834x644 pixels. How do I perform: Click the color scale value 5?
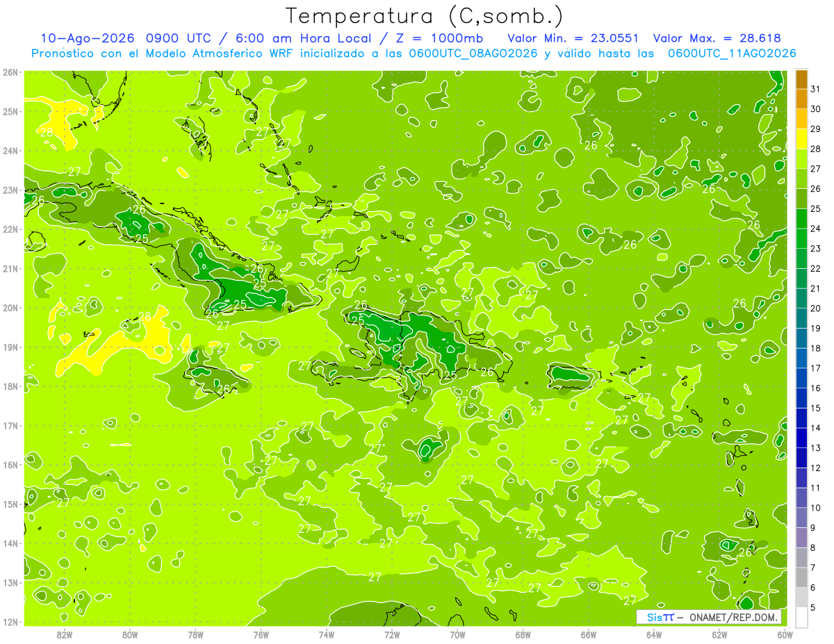tap(814, 608)
